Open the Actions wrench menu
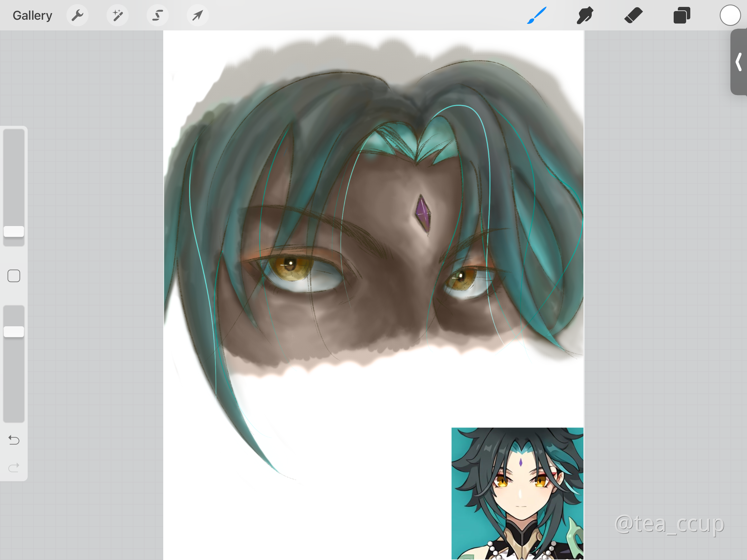This screenshot has height=560, width=747. click(77, 15)
